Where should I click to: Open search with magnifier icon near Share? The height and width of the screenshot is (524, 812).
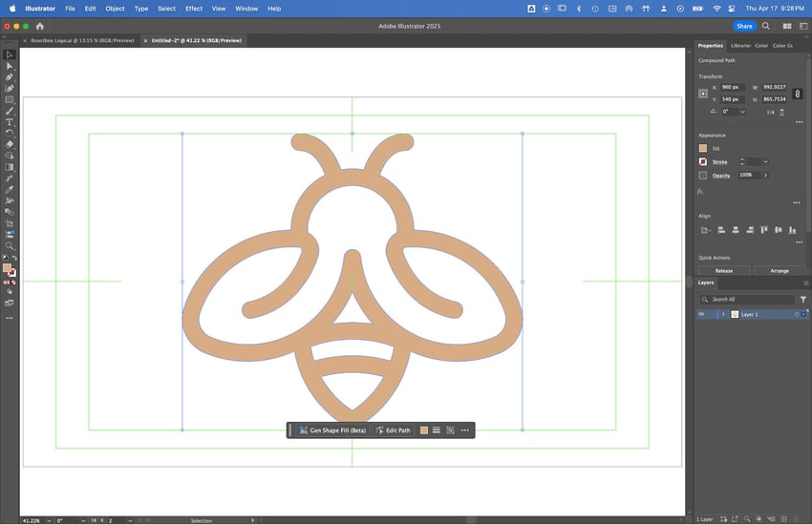point(766,26)
